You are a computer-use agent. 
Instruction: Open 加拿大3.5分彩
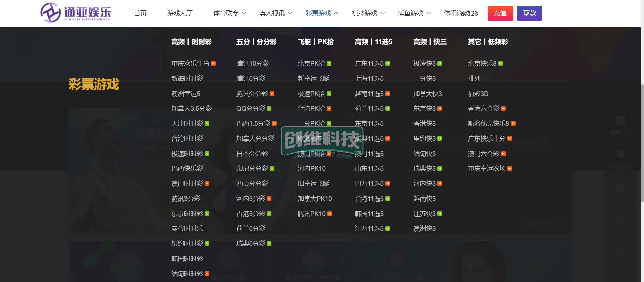pyautogui.click(x=192, y=108)
